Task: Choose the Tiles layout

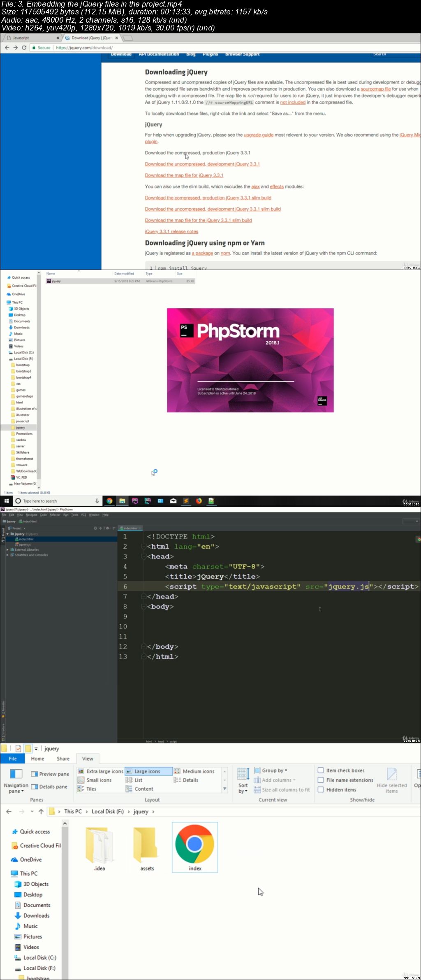Action: coord(87,789)
